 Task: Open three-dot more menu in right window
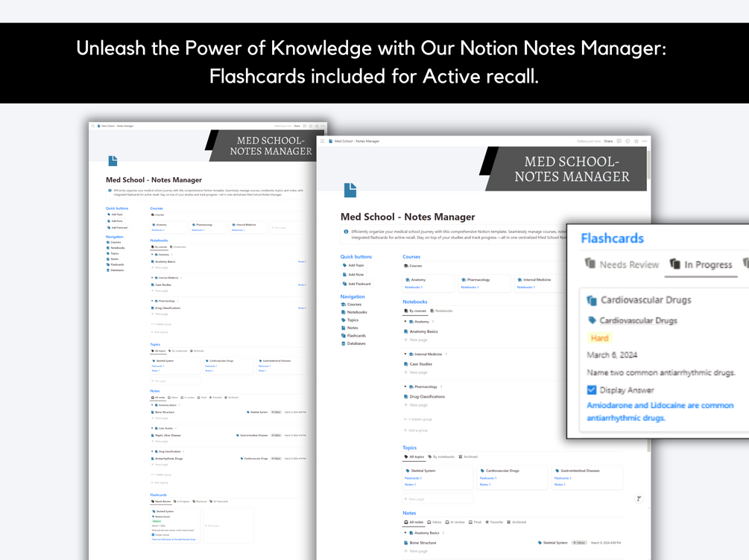click(645, 141)
